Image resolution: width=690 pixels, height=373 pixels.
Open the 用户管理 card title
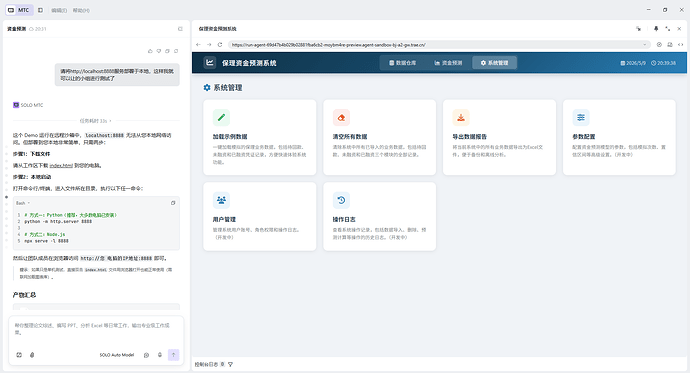(x=224, y=219)
